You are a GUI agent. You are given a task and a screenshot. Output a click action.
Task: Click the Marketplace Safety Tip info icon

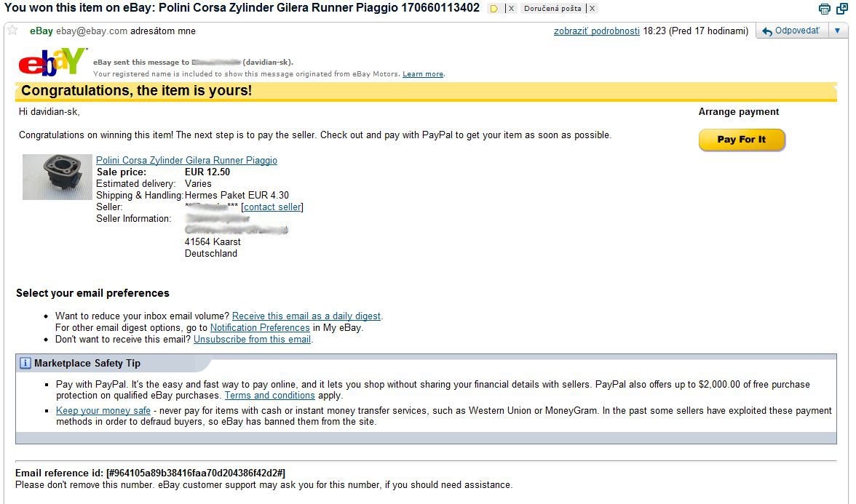(25, 364)
